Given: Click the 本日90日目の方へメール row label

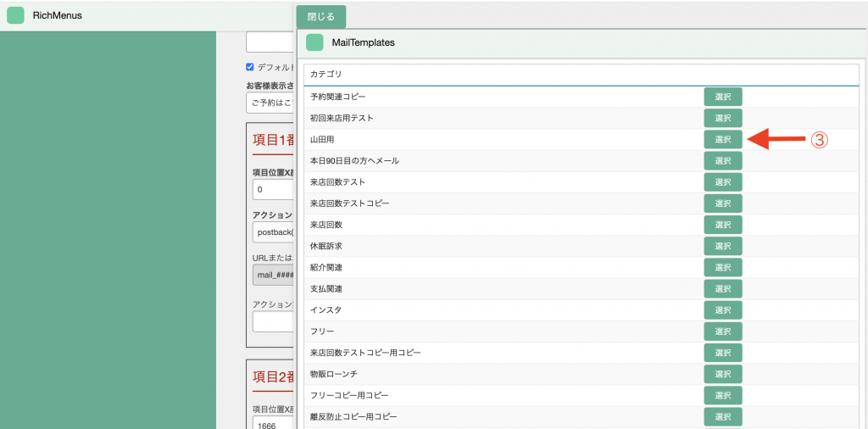Looking at the screenshot, I should click(355, 160).
